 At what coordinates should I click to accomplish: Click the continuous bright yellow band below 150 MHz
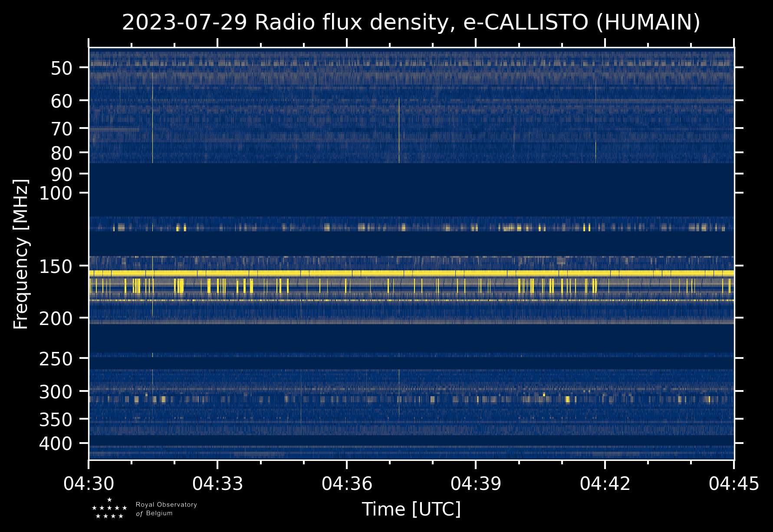point(411,273)
